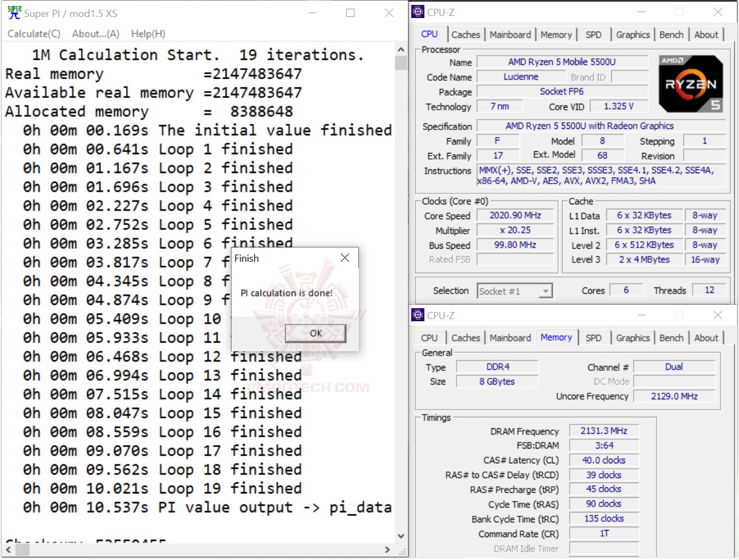Click the Multiplier value 'x 20.25'
The image size is (739, 560).
click(515, 231)
